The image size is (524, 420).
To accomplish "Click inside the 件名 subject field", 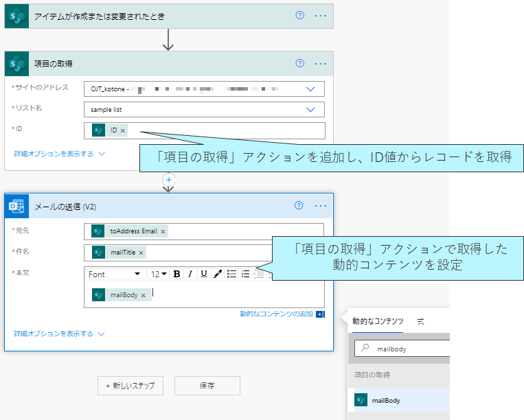I will [x=178, y=253].
